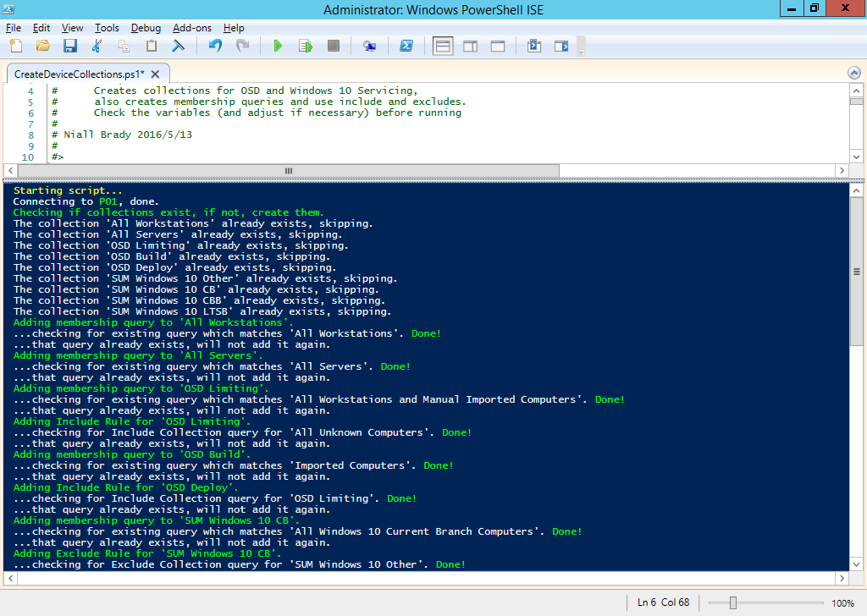Expand the toolbar overflow options arrow

581,47
